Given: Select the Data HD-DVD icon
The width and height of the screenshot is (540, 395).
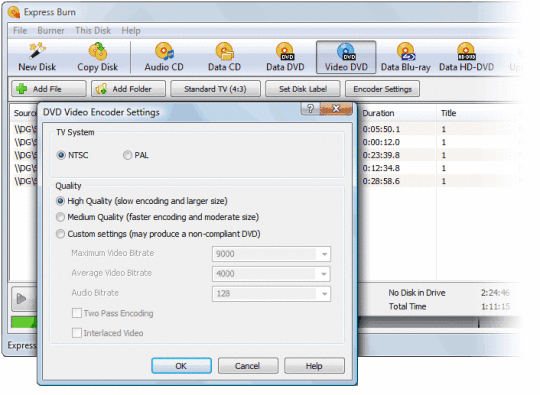Looking at the screenshot, I should pyautogui.click(x=466, y=57).
